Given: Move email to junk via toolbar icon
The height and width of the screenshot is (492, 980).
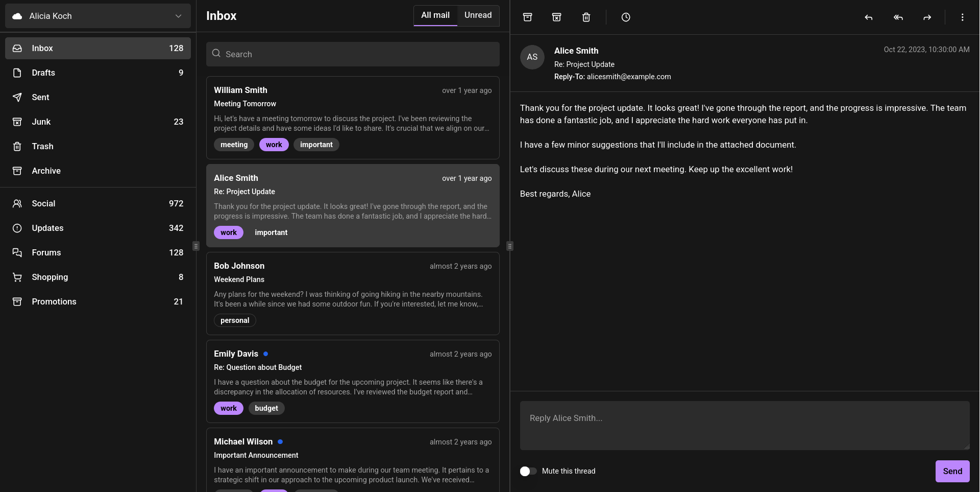Looking at the screenshot, I should coord(557,17).
